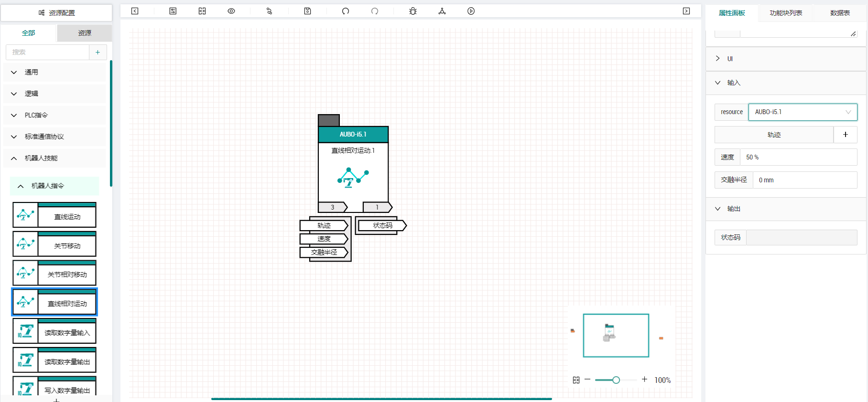The width and height of the screenshot is (868, 402).
Task: Click the AUBO-i5.1 node header on canvas
Action: tap(353, 134)
